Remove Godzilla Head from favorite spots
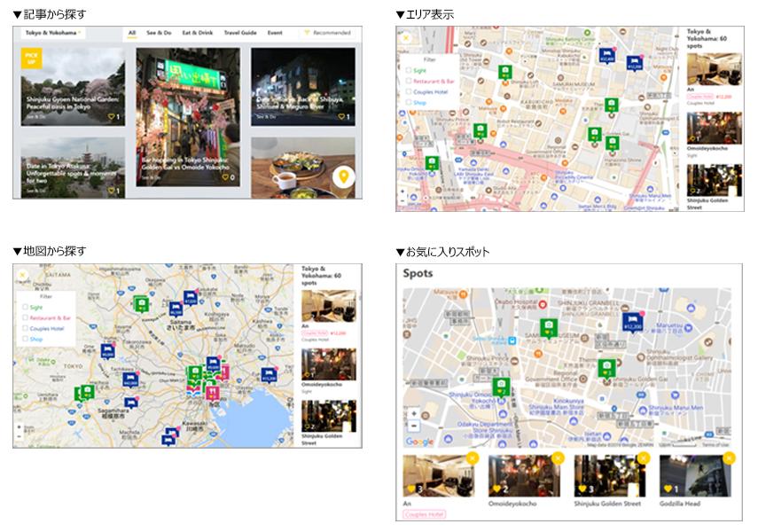This screenshot has height=532, width=758. point(728,458)
